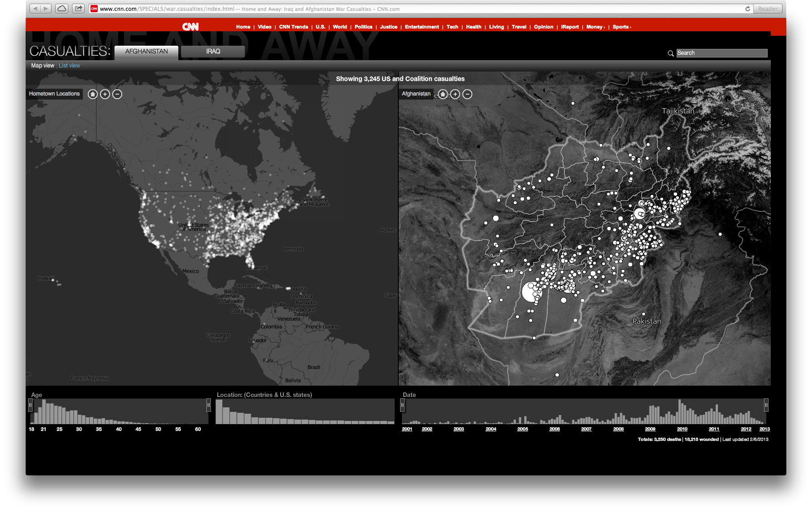Click the CNN logo
This screenshot has width=812, height=511.
191,27
